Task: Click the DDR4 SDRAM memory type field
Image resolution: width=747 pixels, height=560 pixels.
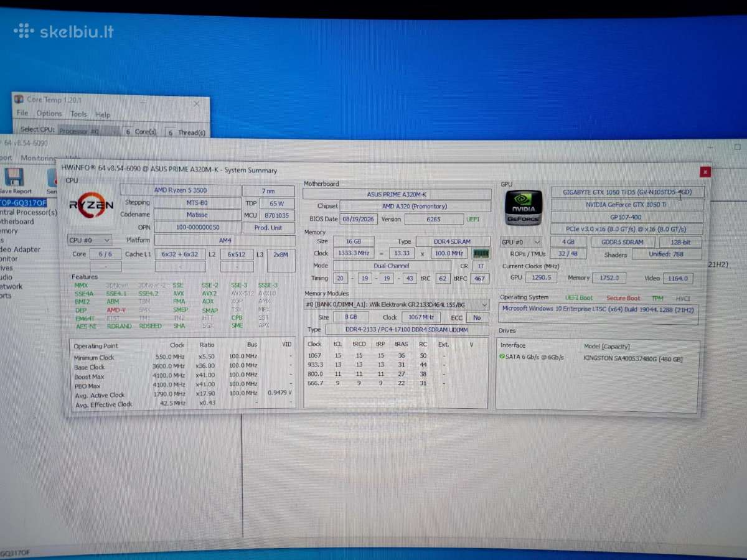Action: point(453,241)
